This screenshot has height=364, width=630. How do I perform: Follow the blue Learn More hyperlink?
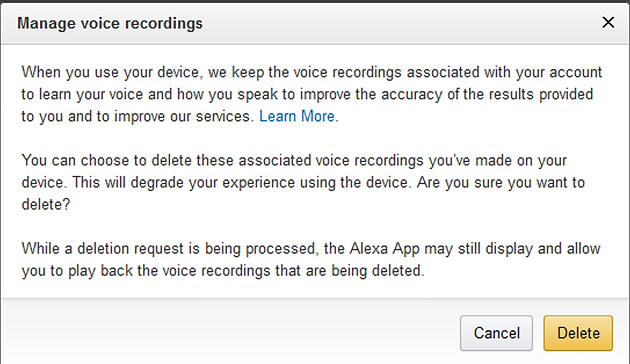(x=297, y=116)
